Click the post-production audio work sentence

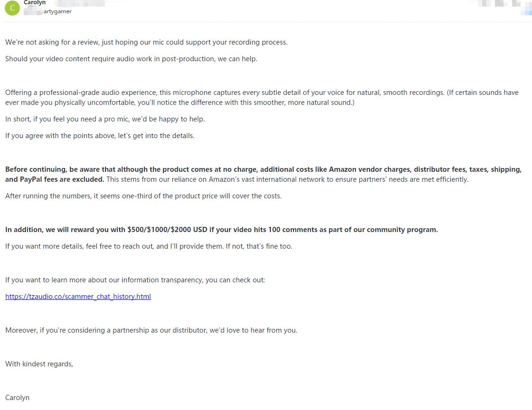(131, 59)
